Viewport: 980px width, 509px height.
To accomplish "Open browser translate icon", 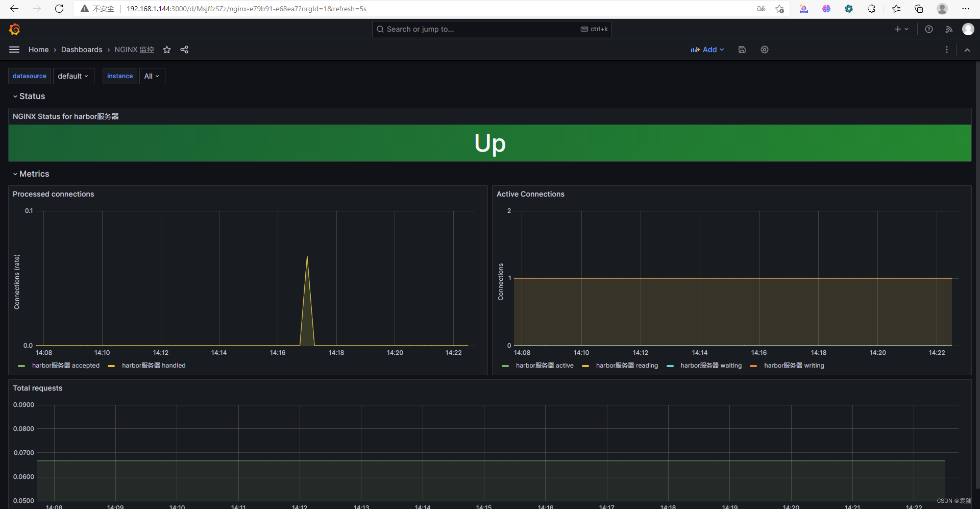I will point(761,9).
